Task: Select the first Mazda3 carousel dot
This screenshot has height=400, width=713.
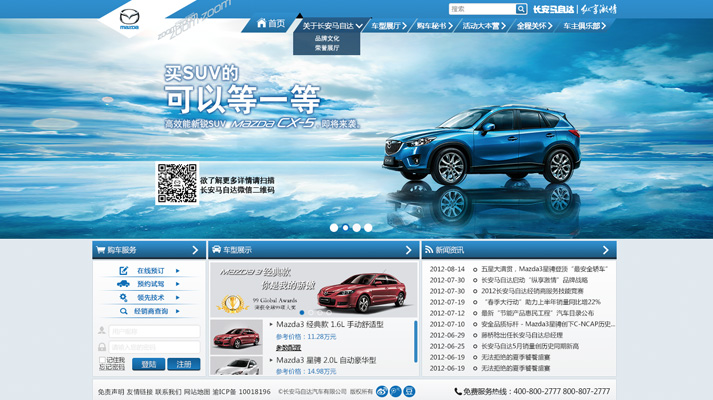Action: pos(302,313)
